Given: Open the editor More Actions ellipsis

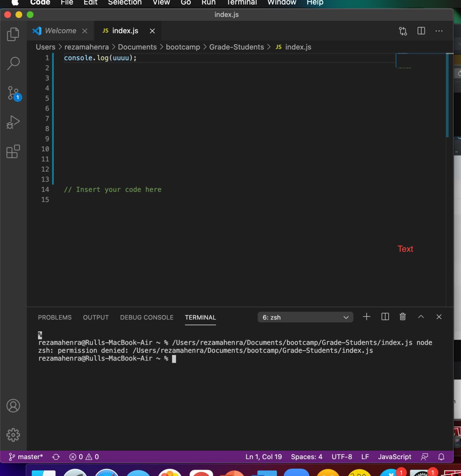Looking at the screenshot, I should [439, 31].
